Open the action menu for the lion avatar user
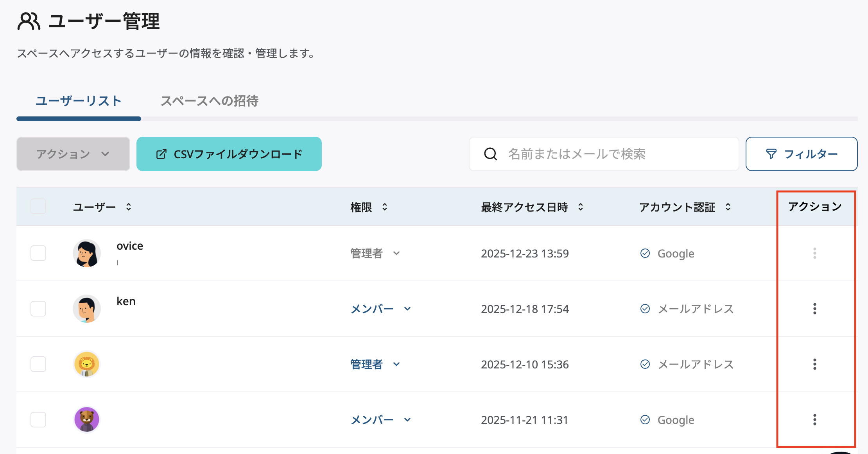 pyautogui.click(x=814, y=365)
